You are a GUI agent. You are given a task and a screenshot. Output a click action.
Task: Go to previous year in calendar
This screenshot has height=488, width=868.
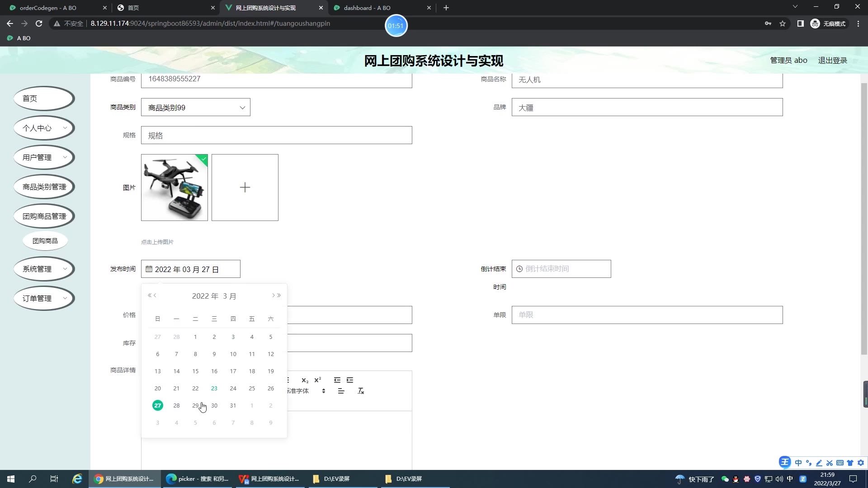(x=150, y=296)
